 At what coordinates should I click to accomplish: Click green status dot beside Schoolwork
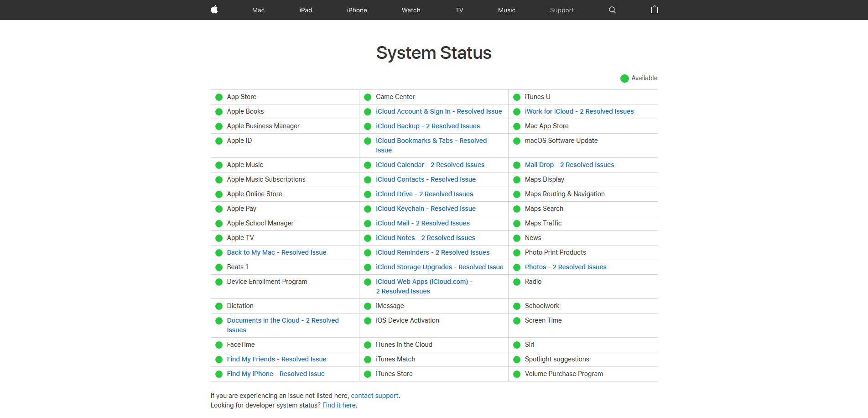click(x=517, y=306)
